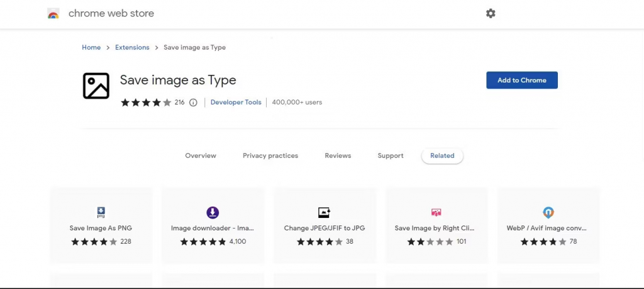Click the '400,000+ users' text

click(297, 103)
